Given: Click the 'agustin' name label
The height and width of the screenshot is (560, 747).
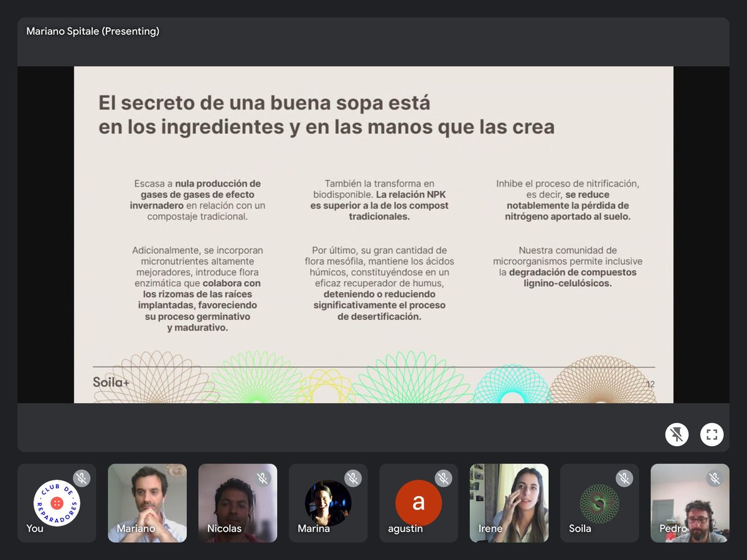Looking at the screenshot, I should (x=405, y=528).
